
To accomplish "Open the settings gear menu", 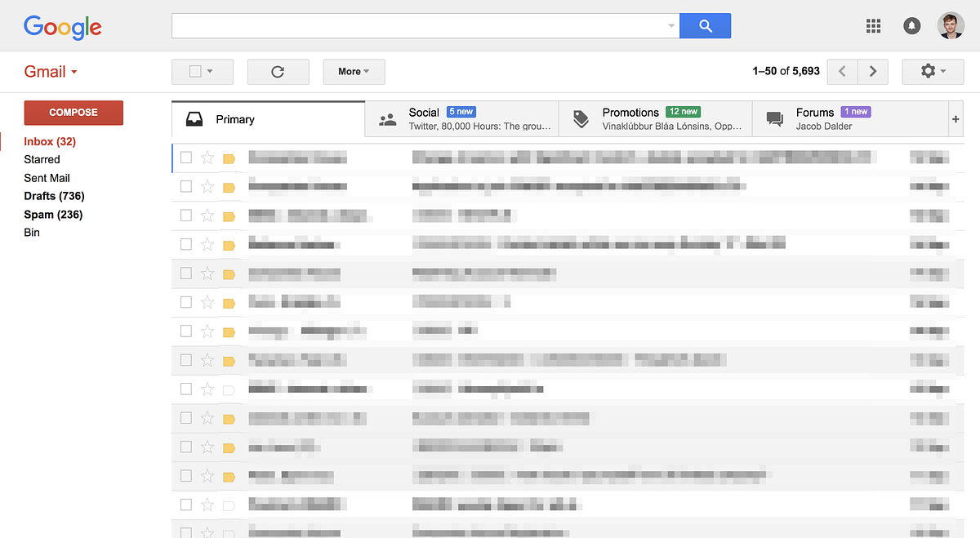I will tap(932, 71).
